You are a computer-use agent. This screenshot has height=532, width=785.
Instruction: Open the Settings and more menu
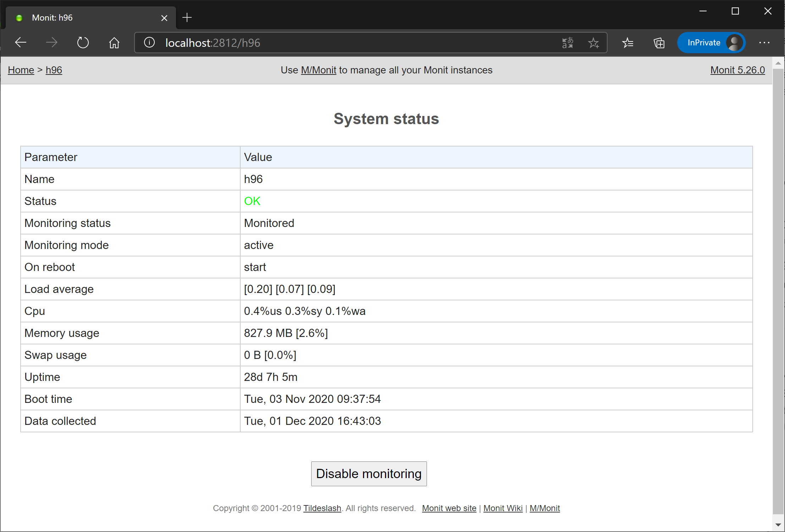pos(764,43)
